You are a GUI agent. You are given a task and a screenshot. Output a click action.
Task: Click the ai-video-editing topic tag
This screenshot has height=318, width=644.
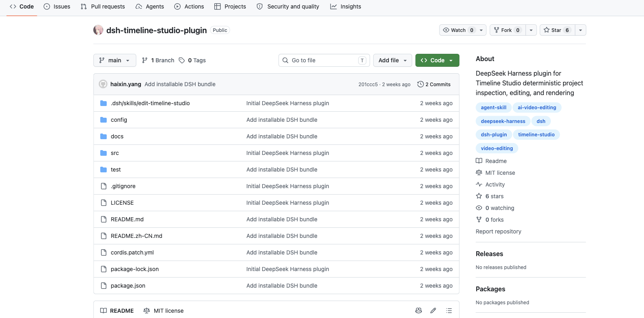[x=537, y=107]
